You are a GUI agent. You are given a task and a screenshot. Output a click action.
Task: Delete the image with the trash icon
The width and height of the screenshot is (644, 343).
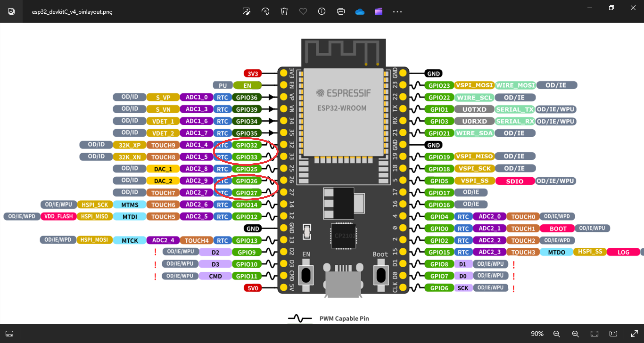pyautogui.click(x=284, y=12)
